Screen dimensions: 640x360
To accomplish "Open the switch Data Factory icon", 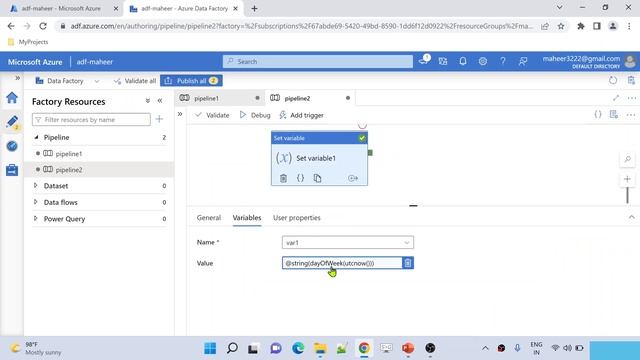I will (443, 62).
